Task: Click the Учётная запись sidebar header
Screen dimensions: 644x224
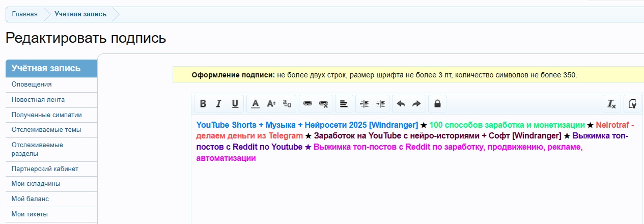Action: tap(51, 68)
